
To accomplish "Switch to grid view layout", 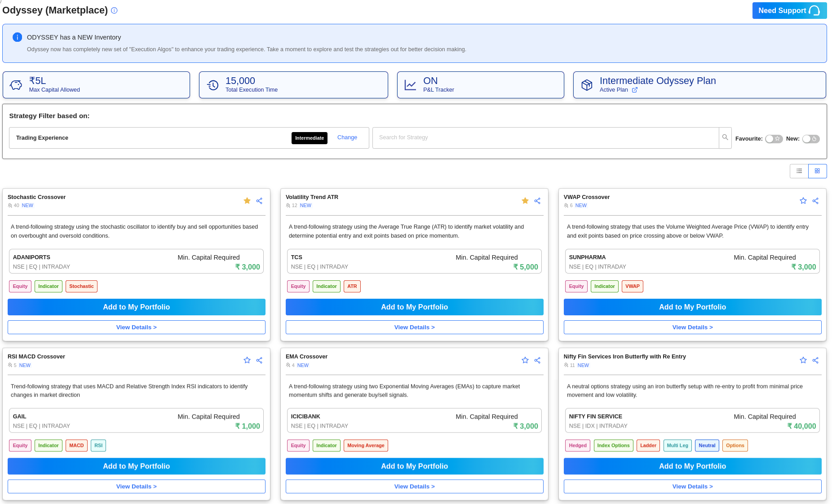I will (x=817, y=171).
